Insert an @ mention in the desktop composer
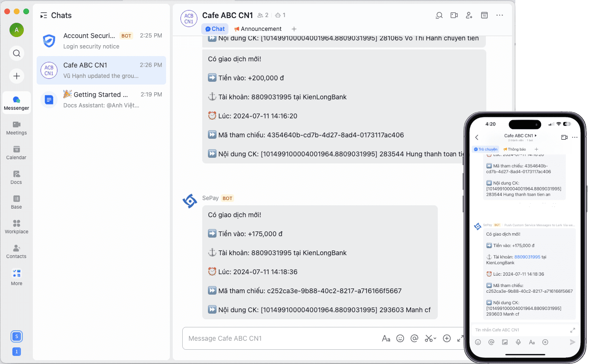This screenshot has width=591, height=364. point(414,338)
